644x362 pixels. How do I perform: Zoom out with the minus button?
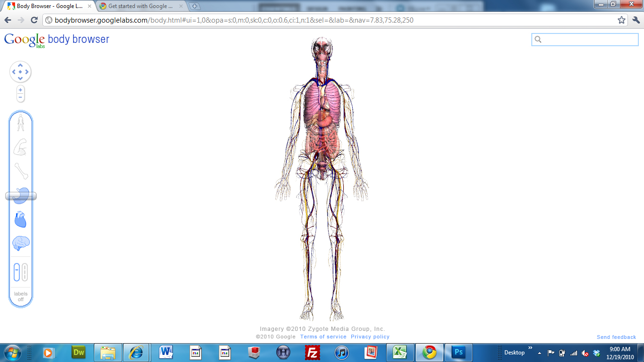click(x=20, y=97)
